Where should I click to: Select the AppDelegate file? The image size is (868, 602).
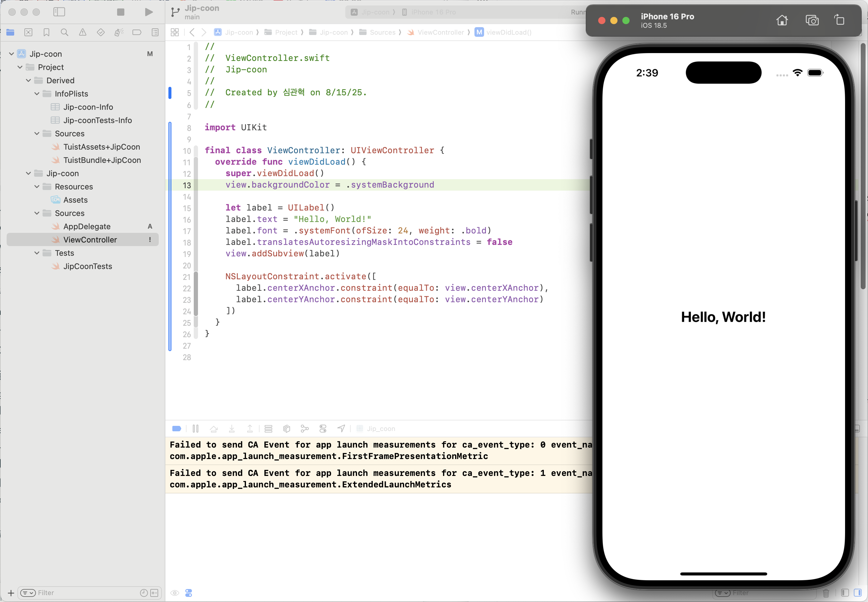[x=87, y=226]
